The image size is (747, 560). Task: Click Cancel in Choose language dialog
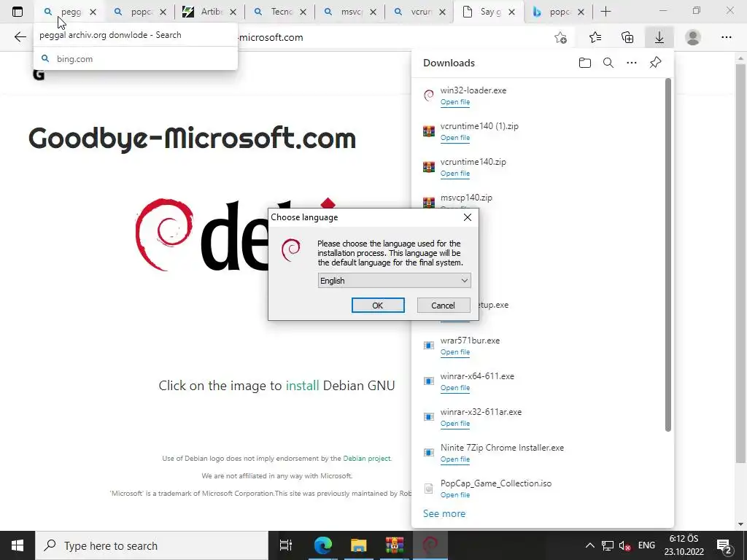[x=443, y=306]
